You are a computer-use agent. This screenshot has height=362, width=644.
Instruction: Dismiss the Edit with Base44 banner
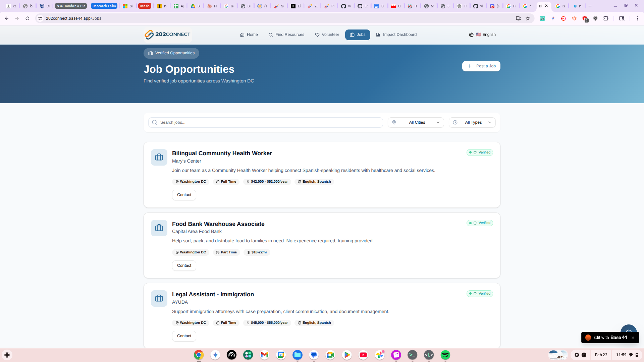(633, 338)
